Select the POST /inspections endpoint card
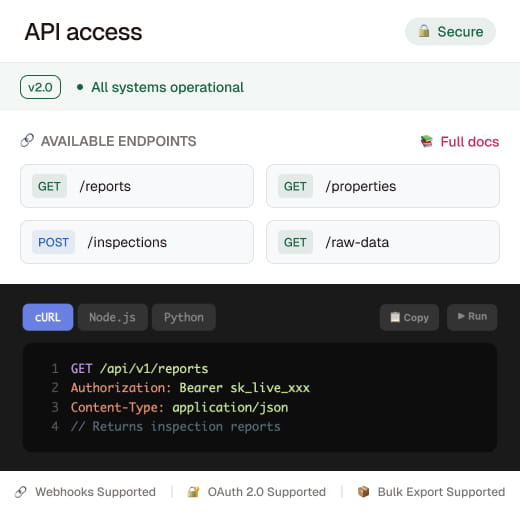The height and width of the screenshot is (512, 520). click(x=137, y=242)
